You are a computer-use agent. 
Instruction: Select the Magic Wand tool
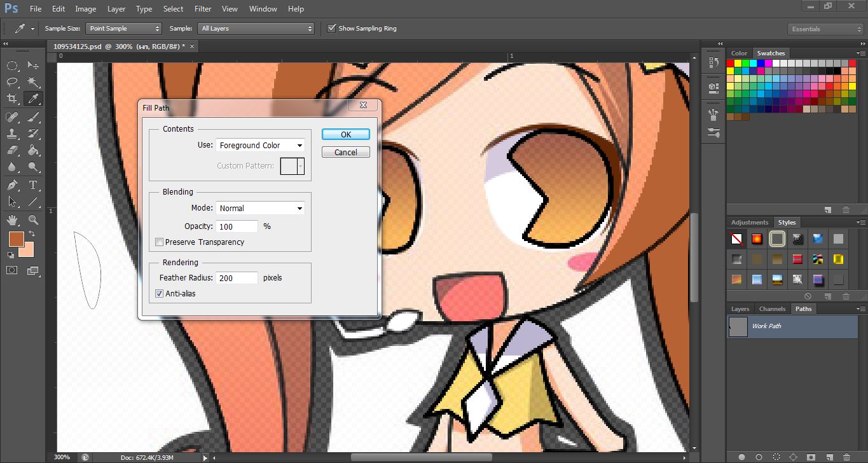(33, 82)
